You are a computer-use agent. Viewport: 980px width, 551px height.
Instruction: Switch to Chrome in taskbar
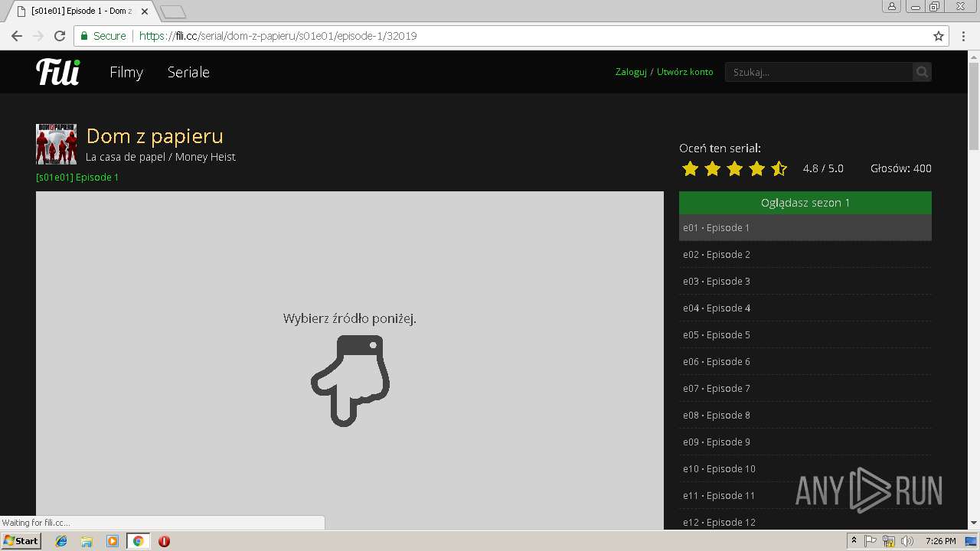click(138, 541)
